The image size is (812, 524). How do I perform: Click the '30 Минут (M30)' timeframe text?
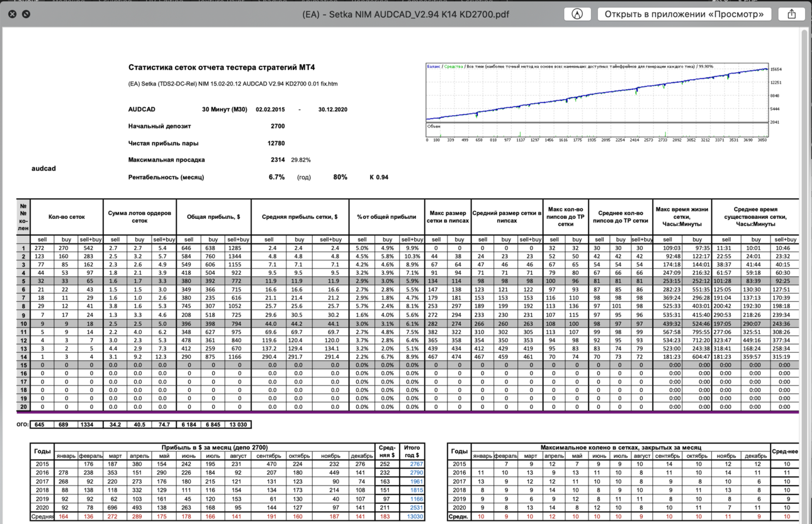[225, 109]
